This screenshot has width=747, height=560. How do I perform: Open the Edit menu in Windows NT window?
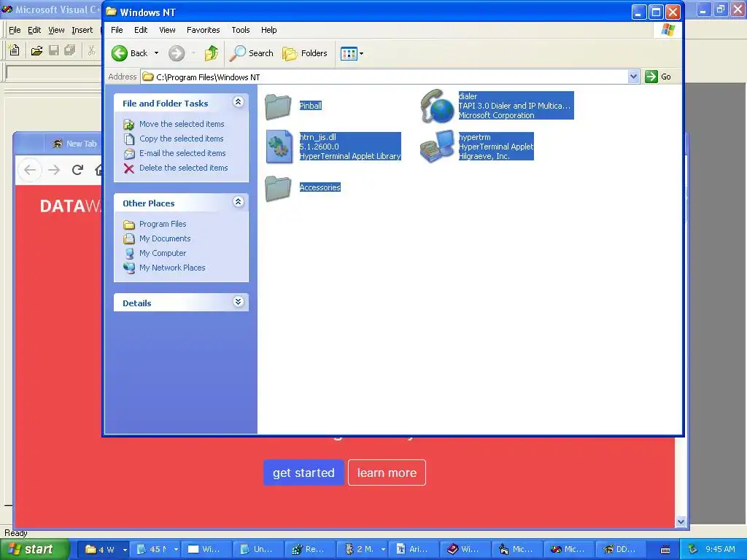coord(141,30)
